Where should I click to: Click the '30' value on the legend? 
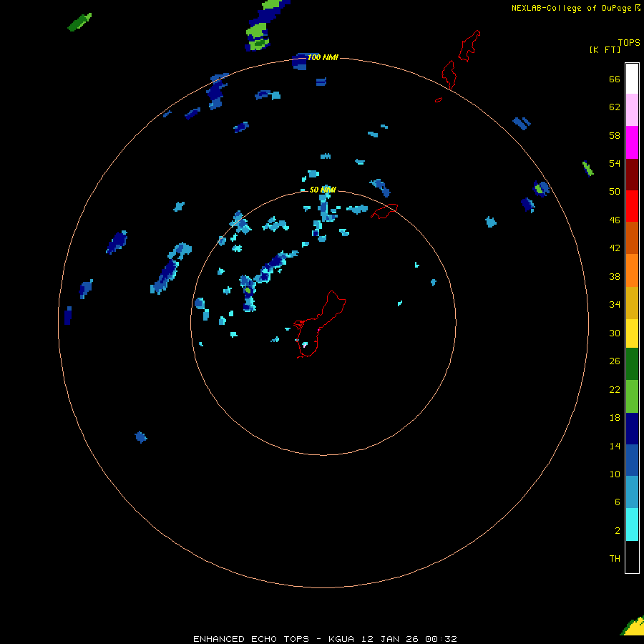tap(615, 333)
